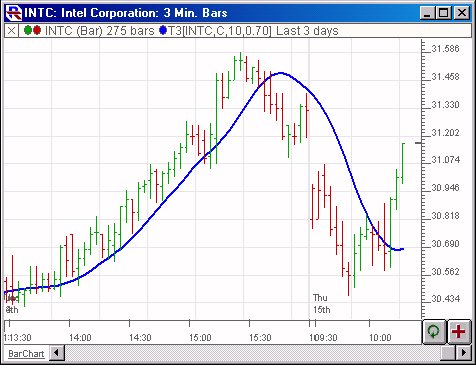Select the T3[INTC,C,10,0.70] indicator legend
This screenshot has width=476, height=365.
click(219, 31)
